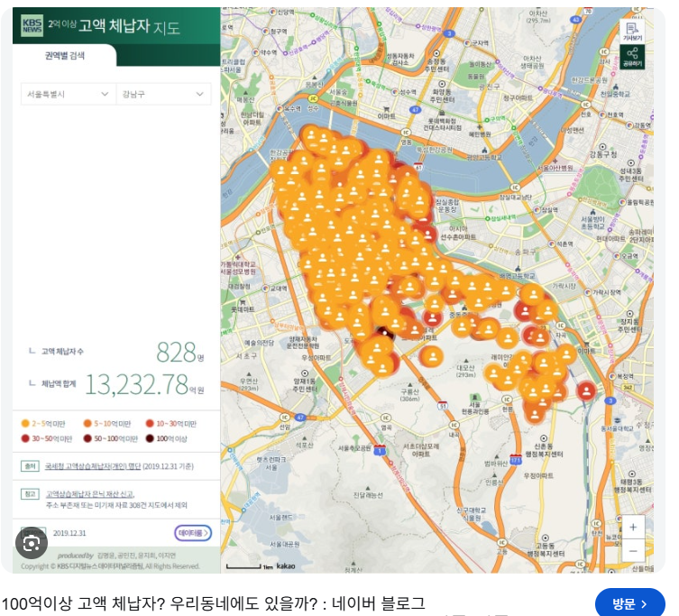Zoom in the map with plus
Image resolution: width=679 pixels, height=616 pixels.
(633, 528)
